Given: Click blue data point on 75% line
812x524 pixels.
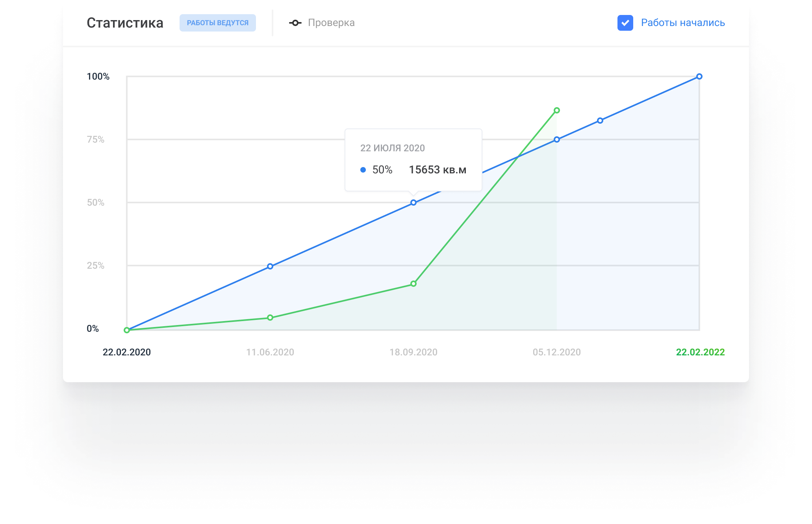Looking at the screenshot, I should point(556,139).
